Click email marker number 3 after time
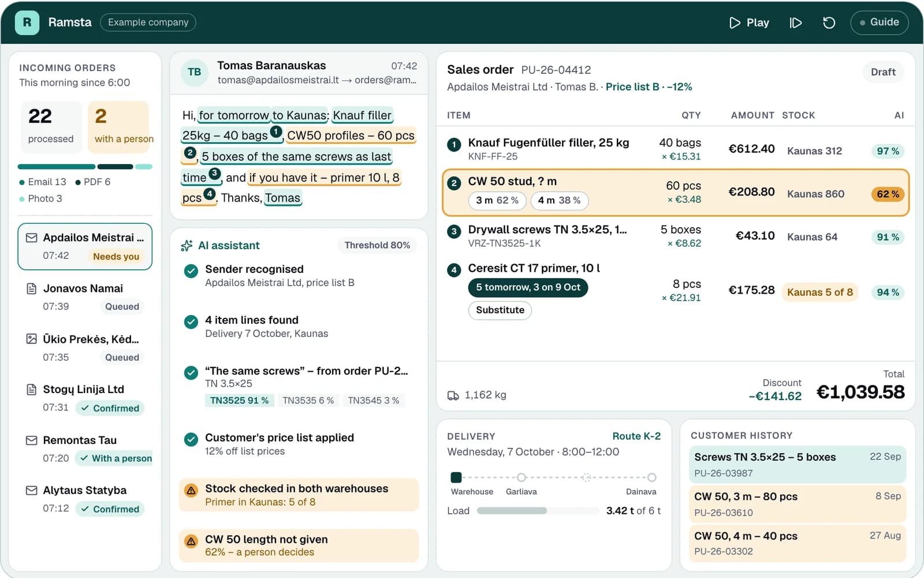This screenshot has height=578, width=924. click(x=214, y=173)
